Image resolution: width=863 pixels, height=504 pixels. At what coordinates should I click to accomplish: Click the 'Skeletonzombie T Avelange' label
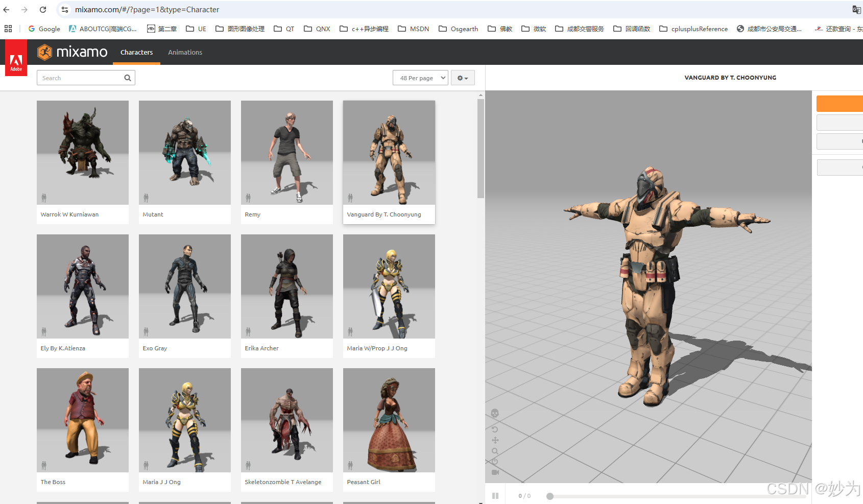283,482
